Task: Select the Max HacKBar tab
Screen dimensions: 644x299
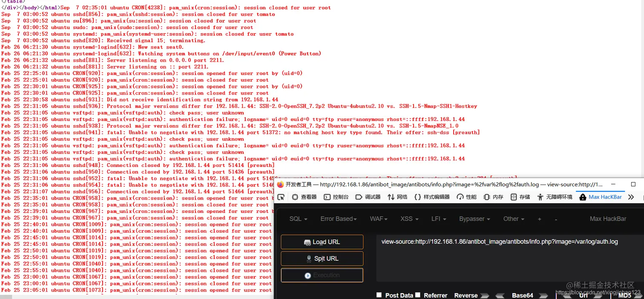Action: coord(601,197)
